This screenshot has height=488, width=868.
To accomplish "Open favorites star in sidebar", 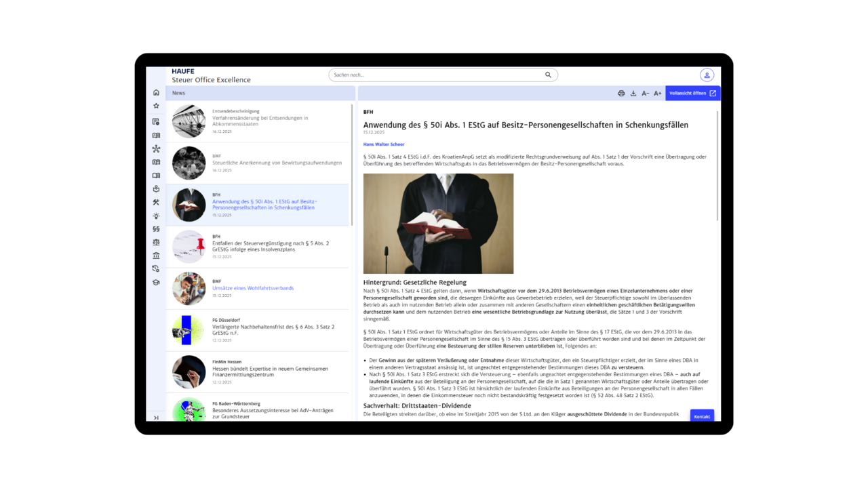I will coord(156,106).
